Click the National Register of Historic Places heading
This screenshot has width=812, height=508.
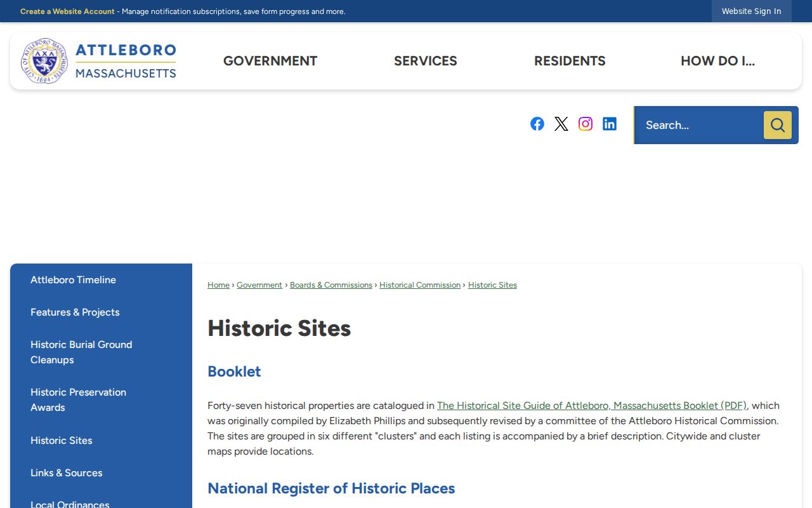331,488
